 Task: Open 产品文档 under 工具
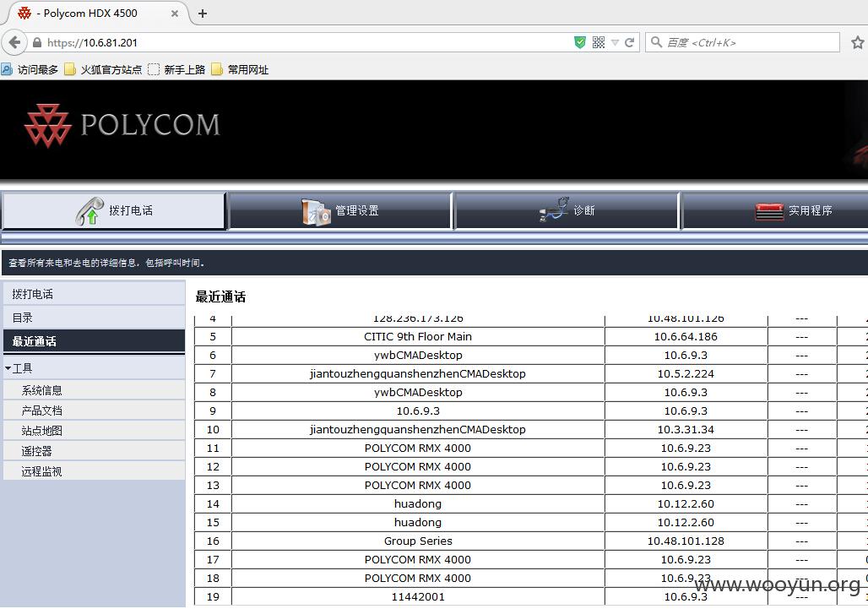click(x=94, y=411)
